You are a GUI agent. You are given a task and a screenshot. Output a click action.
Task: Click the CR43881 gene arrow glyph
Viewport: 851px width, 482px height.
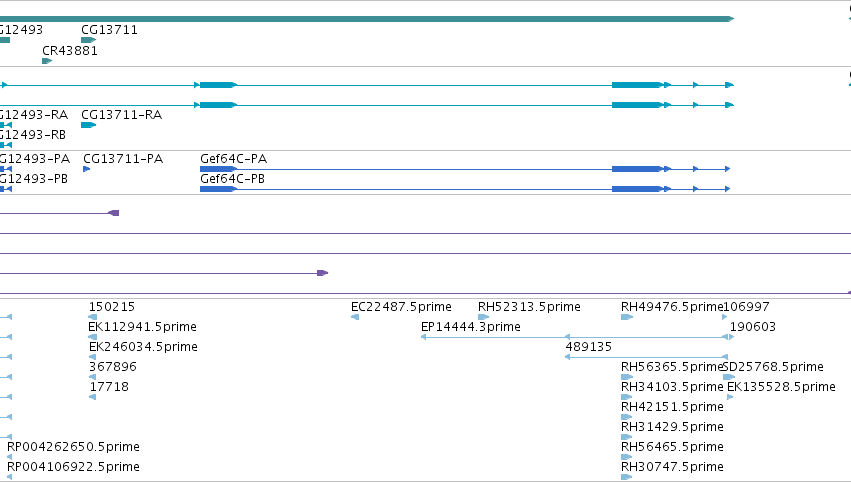47,61
